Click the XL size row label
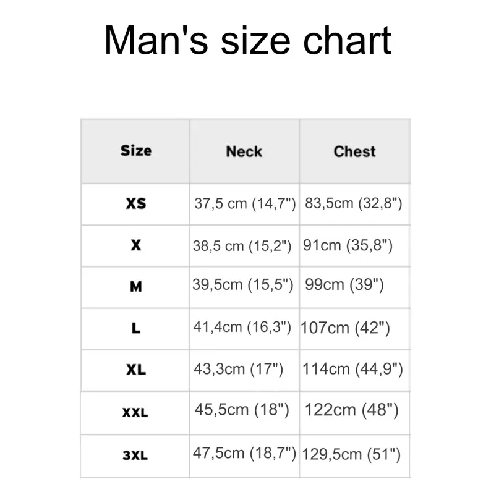Image resolution: width=491 pixels, height=500 pixels. click(136, 370)
